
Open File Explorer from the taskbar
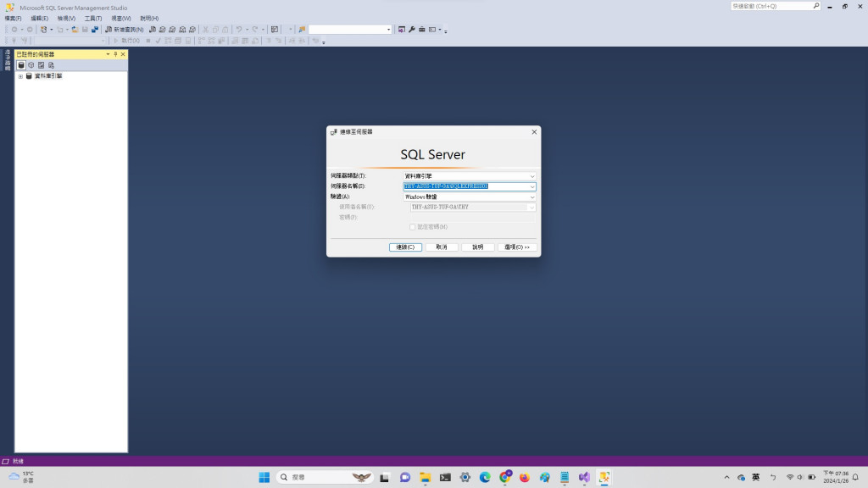(426, 477)
